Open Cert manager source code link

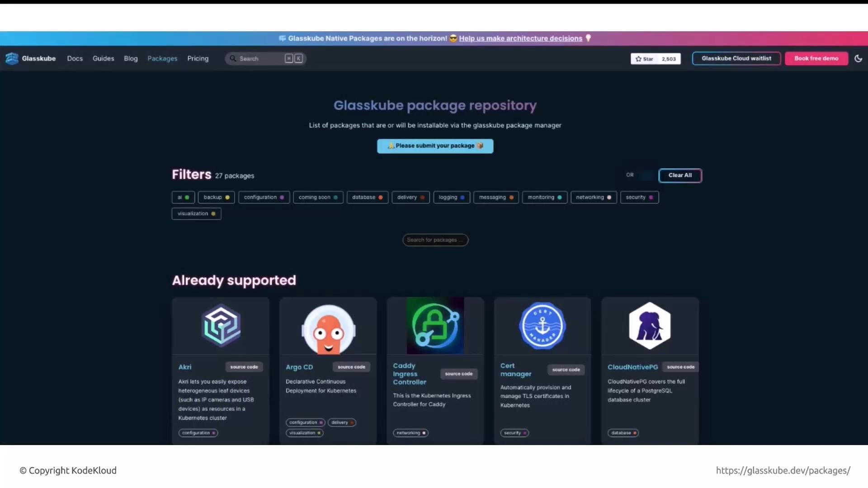(566, 370)
